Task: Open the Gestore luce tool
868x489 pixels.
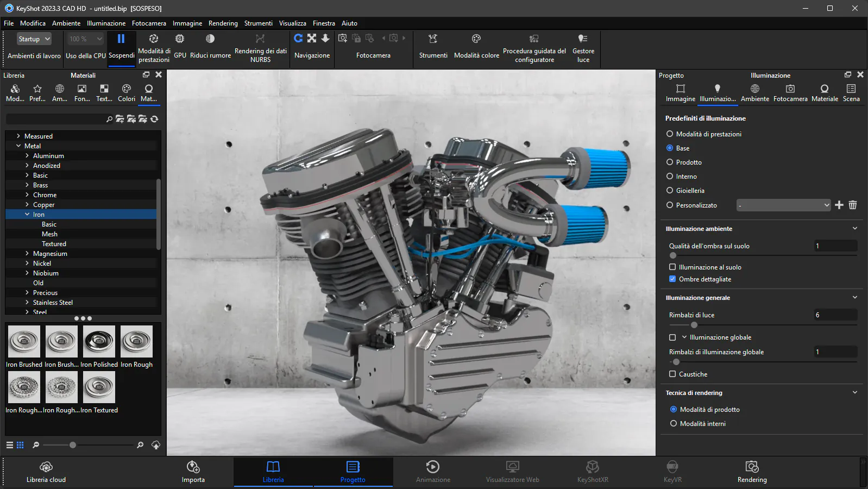Action: (583, 39)
